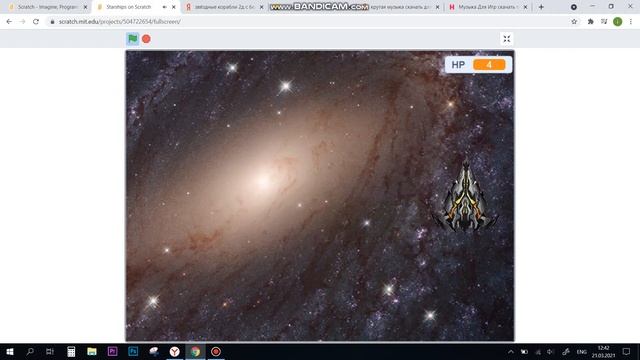The height and width of the screenshot is (360, 640).
Task: Bookmark this page with star icon
Action: 574,22
